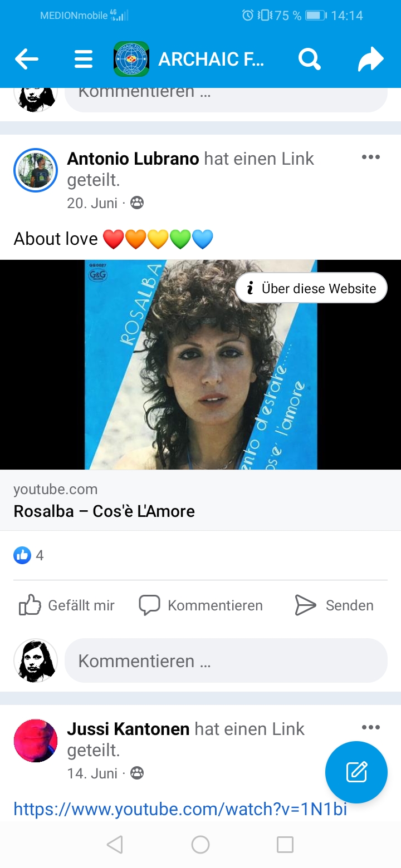Open options for Jussi Kantonen's post
Viewport: 401px width, 868px height.
click(x=370, y=727)
